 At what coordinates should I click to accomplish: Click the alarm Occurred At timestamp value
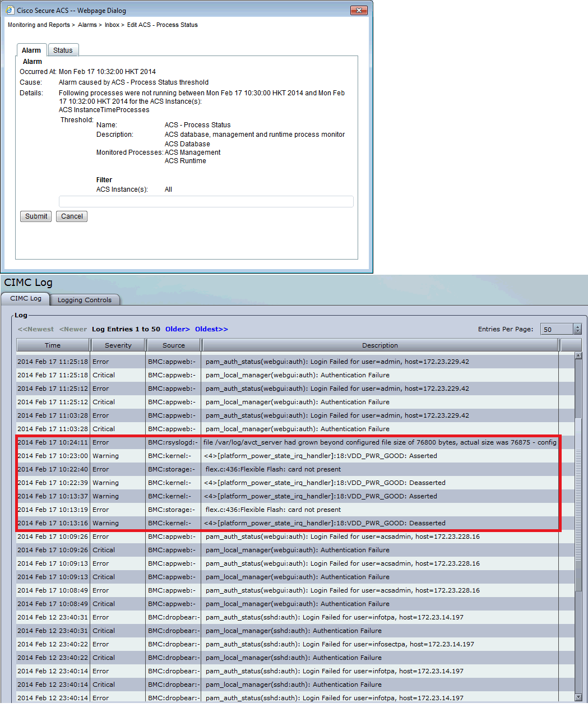pyautogui.click(x=108, y=72)
